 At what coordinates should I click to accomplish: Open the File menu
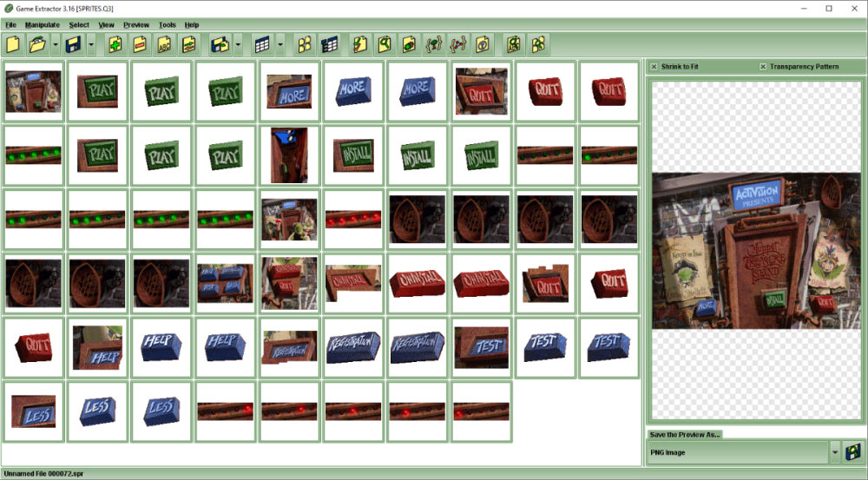tap(10, 25)
